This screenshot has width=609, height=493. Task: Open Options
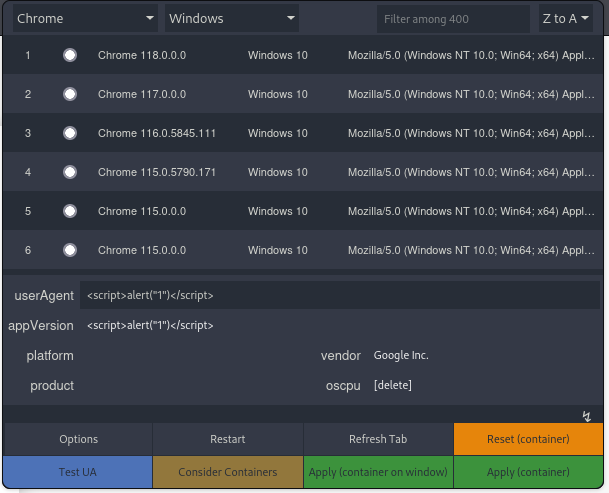[78, 439]
